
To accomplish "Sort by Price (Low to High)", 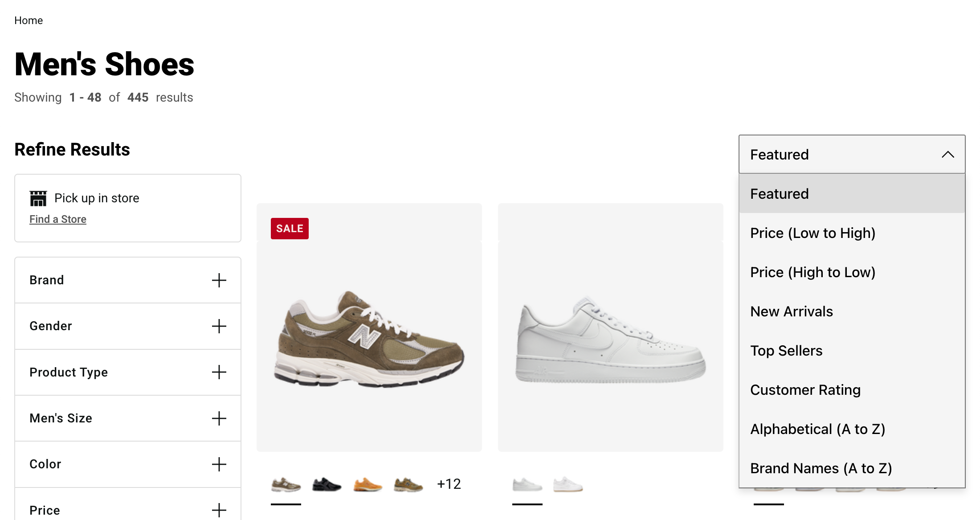I will (x=852, y=233).
